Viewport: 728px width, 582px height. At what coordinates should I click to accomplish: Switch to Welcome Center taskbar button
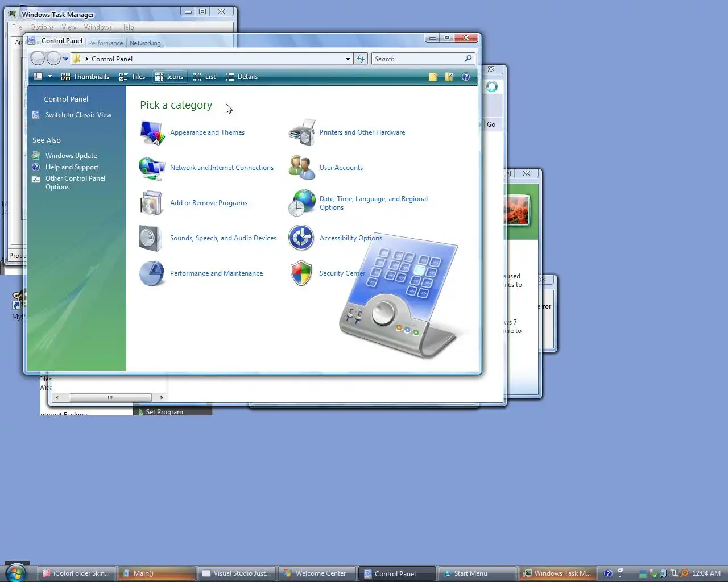point(317,573)
